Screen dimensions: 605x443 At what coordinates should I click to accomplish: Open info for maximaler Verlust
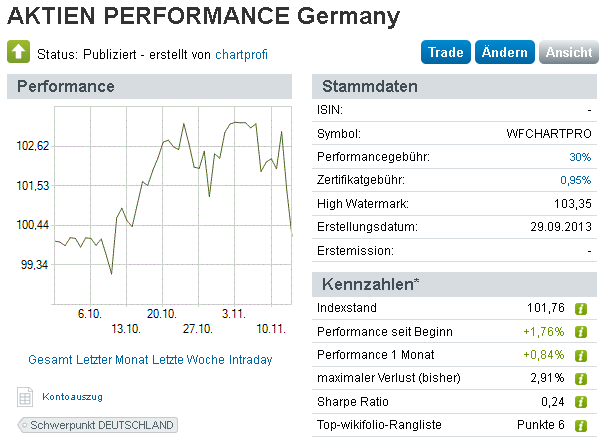pos(579,378)
